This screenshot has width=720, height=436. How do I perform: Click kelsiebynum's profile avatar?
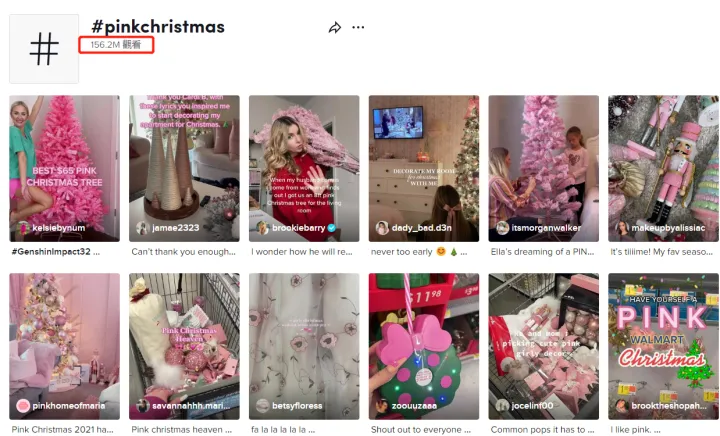tap(23, 228)
